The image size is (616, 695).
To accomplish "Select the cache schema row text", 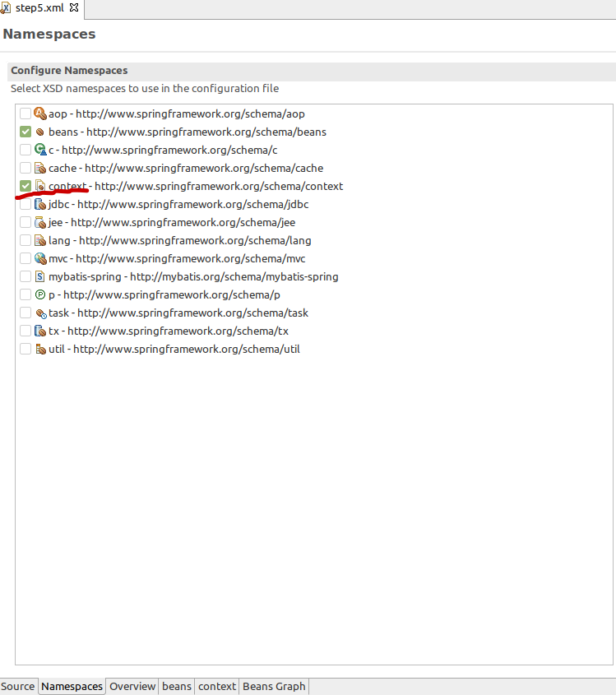I will [x=186, y=169].
